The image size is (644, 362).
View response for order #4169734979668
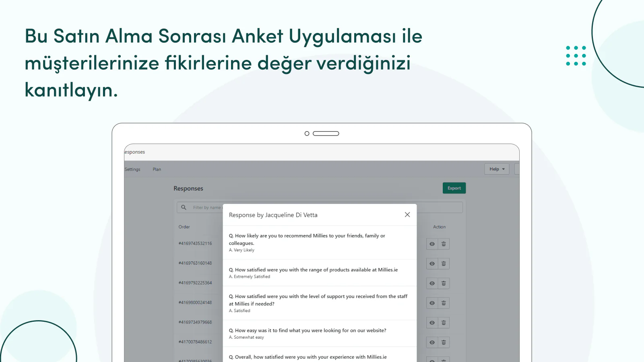click(x=432, y=323)
